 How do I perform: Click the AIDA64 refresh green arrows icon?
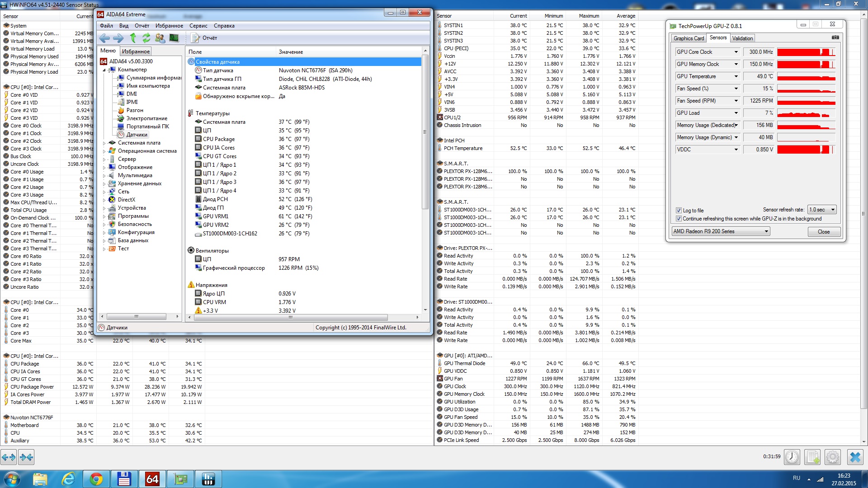coord(146,38)
